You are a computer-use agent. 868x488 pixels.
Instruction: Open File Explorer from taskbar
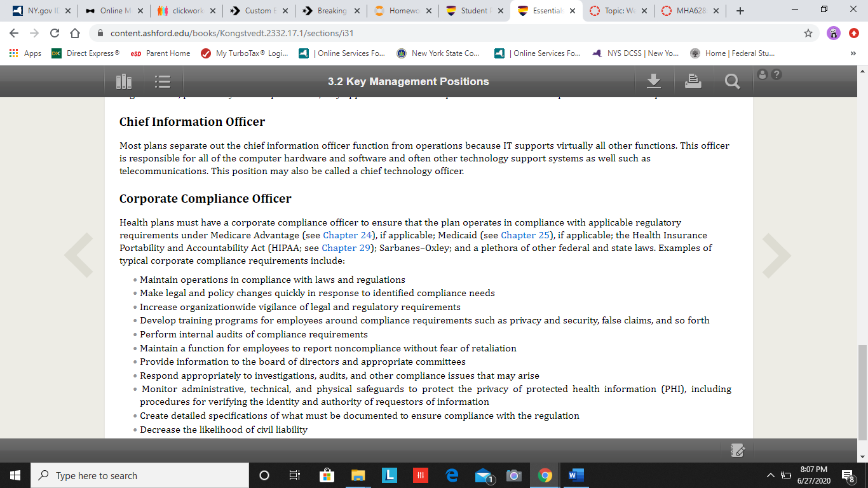358,475
